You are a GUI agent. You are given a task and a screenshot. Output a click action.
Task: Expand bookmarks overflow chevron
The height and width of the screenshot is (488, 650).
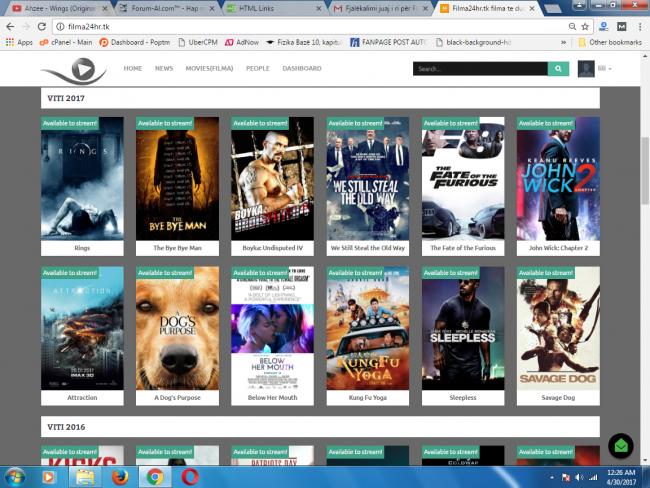[x=563, y=42]
